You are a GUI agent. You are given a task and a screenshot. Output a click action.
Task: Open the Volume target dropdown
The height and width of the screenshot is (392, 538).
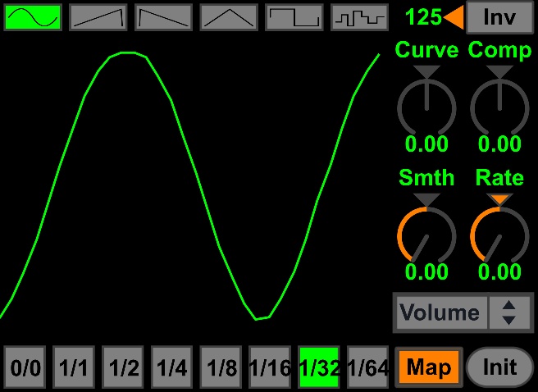tap(440, 312)
